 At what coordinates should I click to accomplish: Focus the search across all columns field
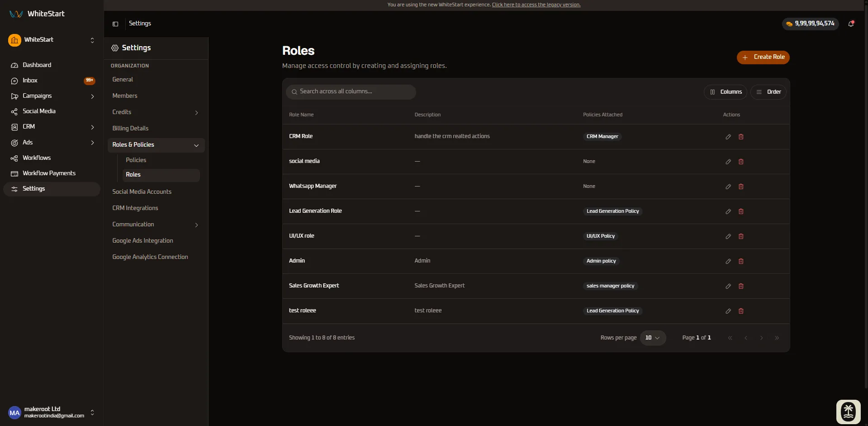[x=351, y=92]
